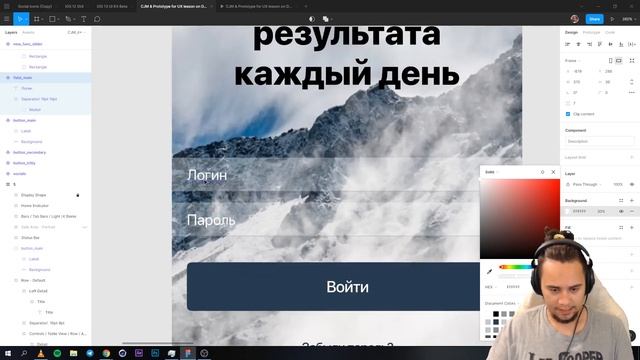Click the Логин field on canvas
640x360 pixels.
click(326, 175)
